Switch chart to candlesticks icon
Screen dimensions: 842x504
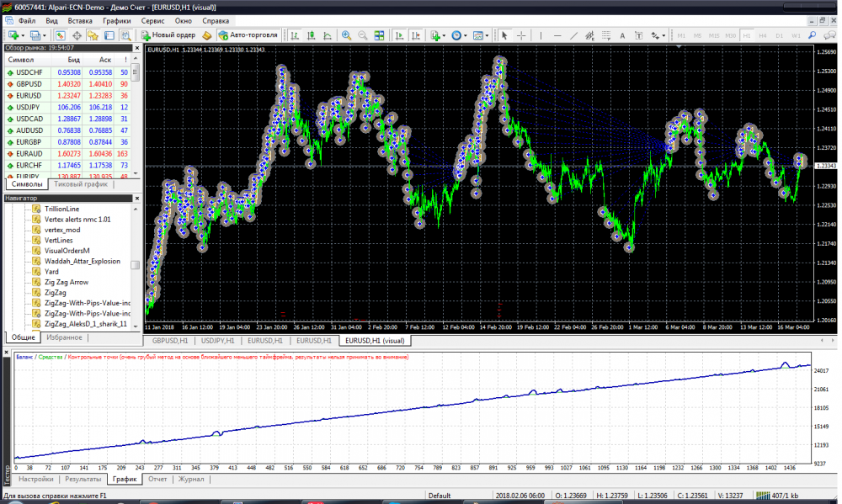pyautogui.click(x=311, y=35)
